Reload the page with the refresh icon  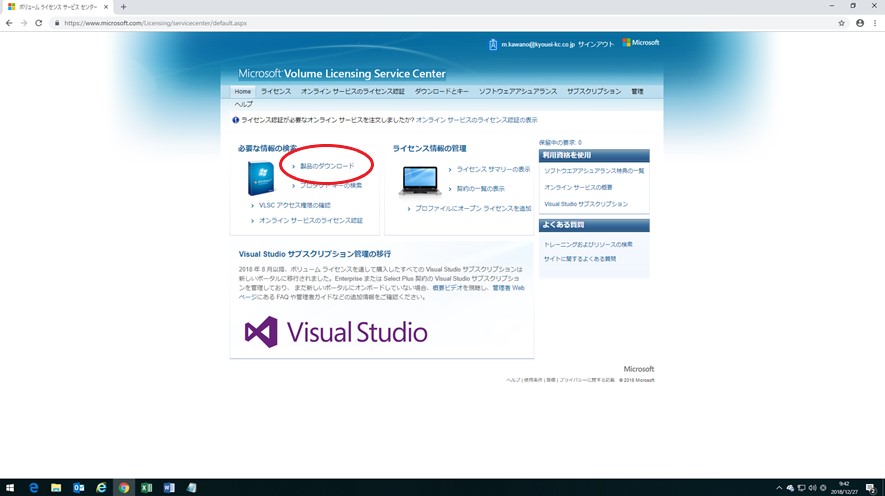click(38, 23)
